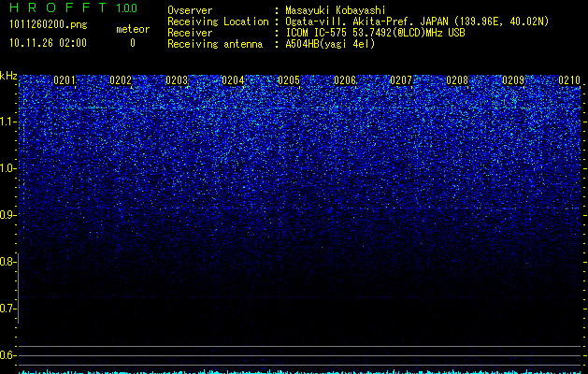Click the 0202 time marker
The height and width of the screenshot is (374, 588).
pos(121,80)
